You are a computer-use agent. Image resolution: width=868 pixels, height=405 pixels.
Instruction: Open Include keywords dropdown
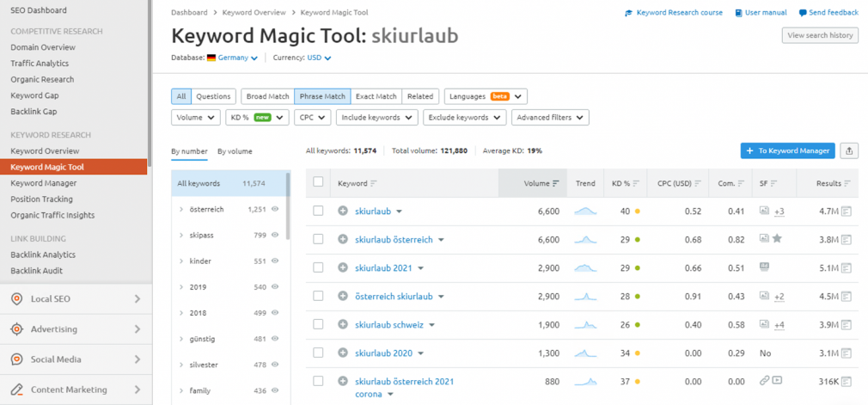[376, 118]
